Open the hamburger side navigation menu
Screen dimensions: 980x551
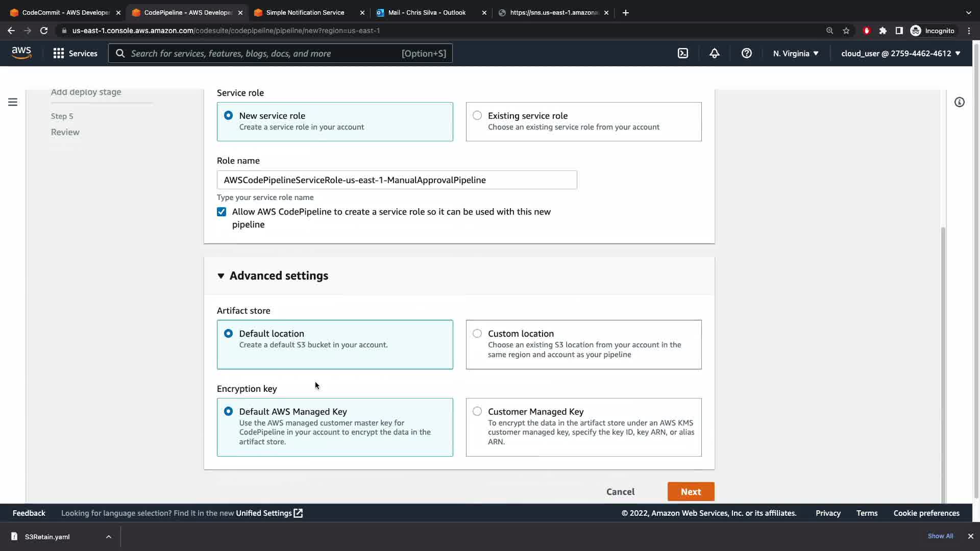pos(13,102)
